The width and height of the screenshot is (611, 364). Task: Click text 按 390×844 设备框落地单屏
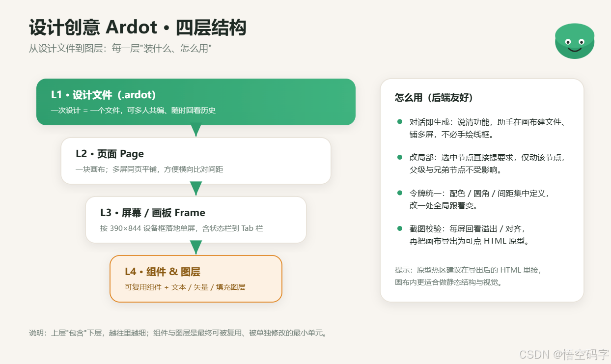[x=182, y=228]
